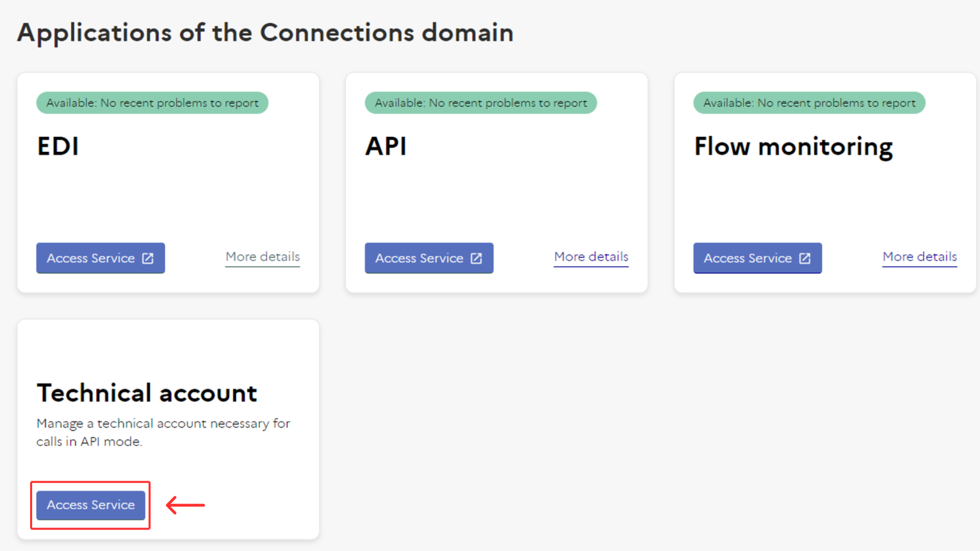Click Flow monitoring availability status badge
Screen dimensions: 980x551
(809, 103)
